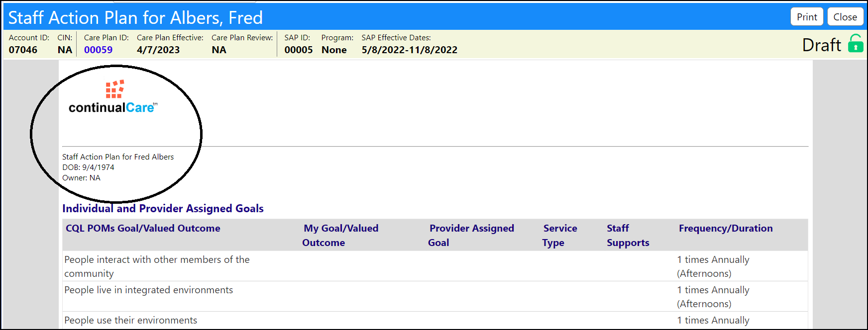This screenshot has width=868, height=330.
Task: Click the window title Staff Action Plan for Albers, Fred
Action: (135, 17)
